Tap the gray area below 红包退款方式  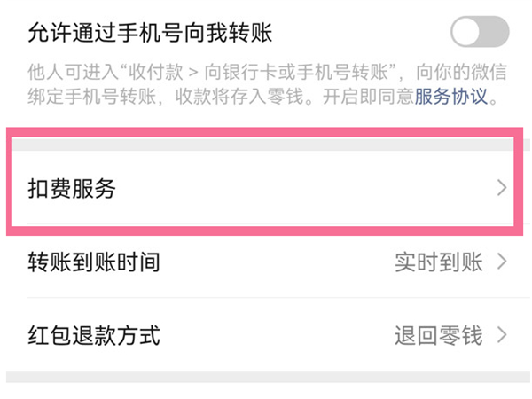tap(266, 379)
